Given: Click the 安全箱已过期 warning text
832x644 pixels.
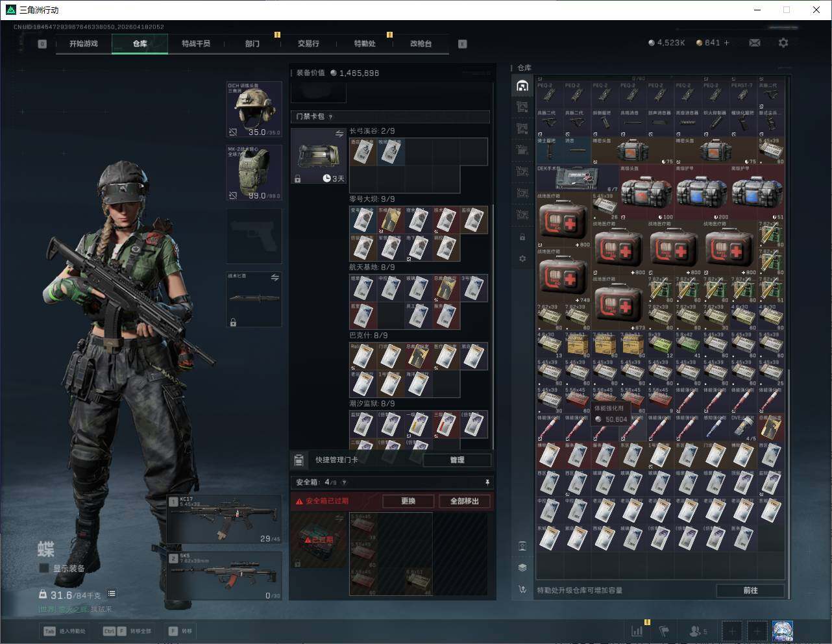Looking at the screenshot, I should point(327,501).
